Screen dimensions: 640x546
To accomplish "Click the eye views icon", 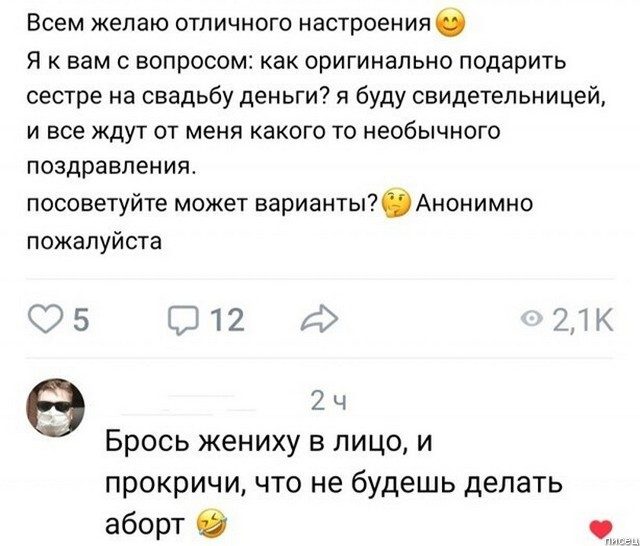I will (x=530, y=320).
